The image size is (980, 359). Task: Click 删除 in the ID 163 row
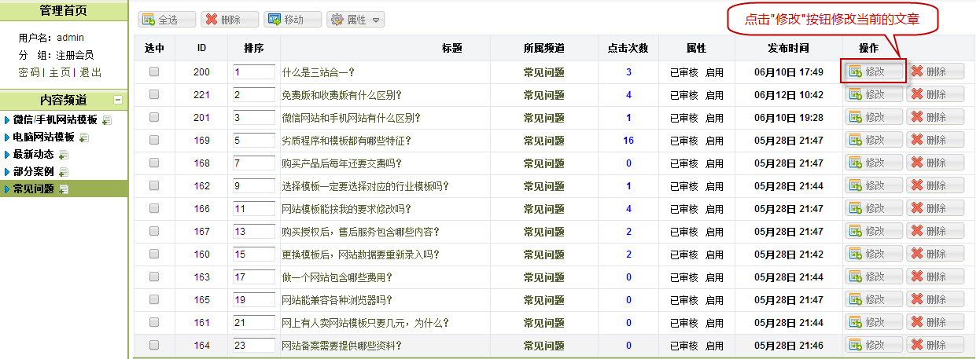click(x=935, y=277)
